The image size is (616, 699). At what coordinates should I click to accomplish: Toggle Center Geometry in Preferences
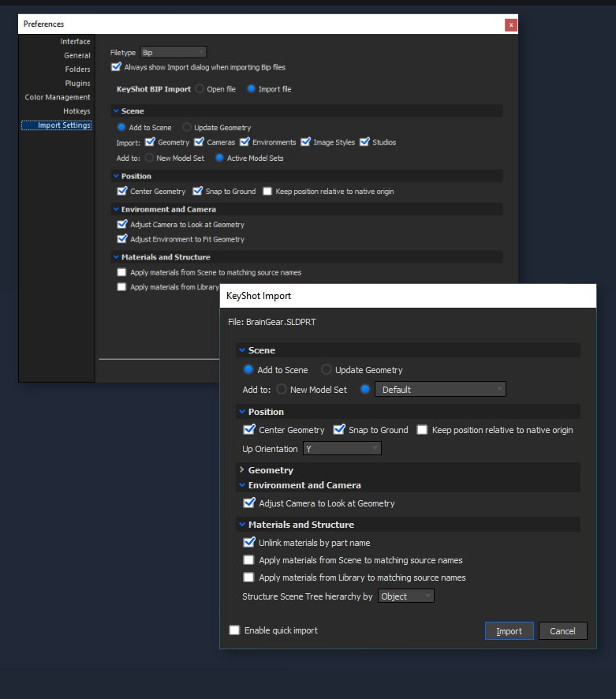click(x=121, y=191)
